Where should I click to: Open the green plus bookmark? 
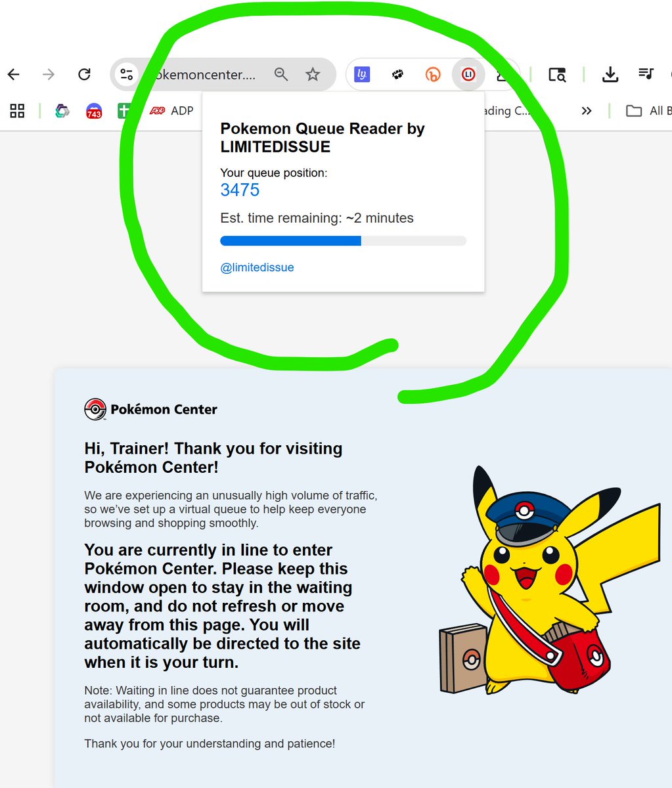(x=123, y=110)
